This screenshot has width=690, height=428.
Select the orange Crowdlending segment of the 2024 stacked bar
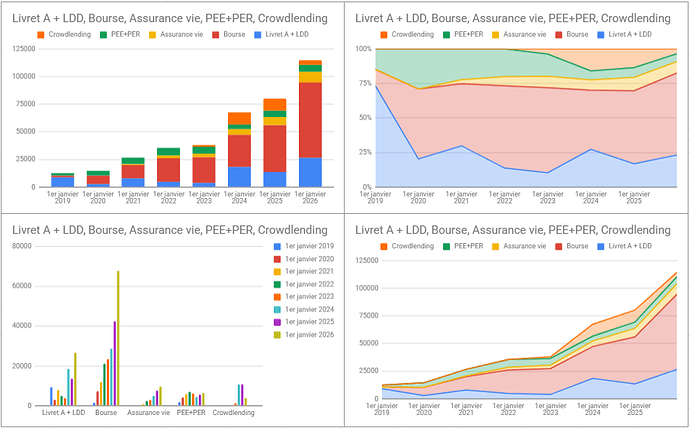click(238, 119)
